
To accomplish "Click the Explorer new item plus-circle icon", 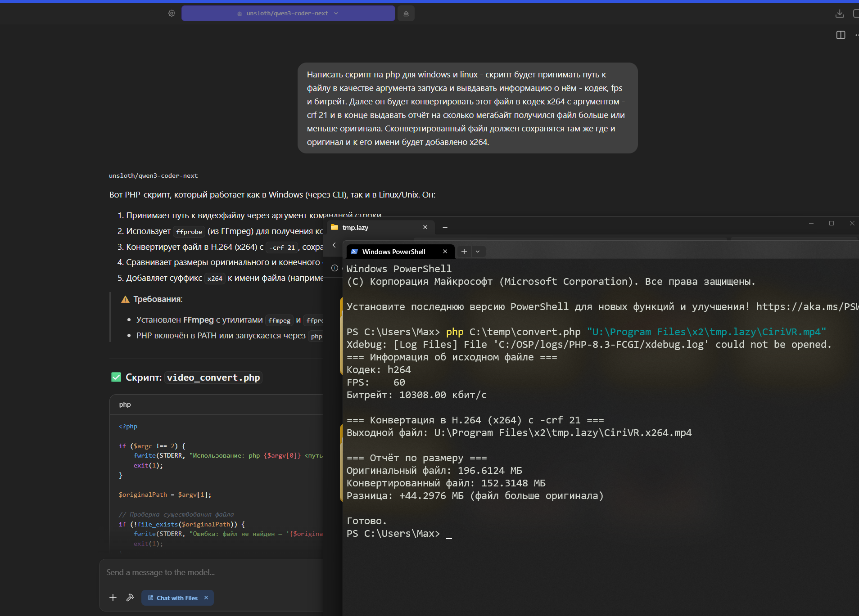I will [x=335, y=268].
